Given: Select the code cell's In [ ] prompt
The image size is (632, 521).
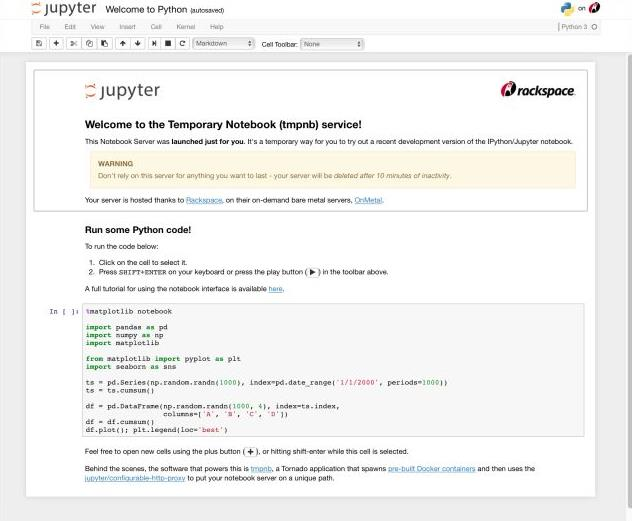Looking at the screenshot, I should coord(64,311).
